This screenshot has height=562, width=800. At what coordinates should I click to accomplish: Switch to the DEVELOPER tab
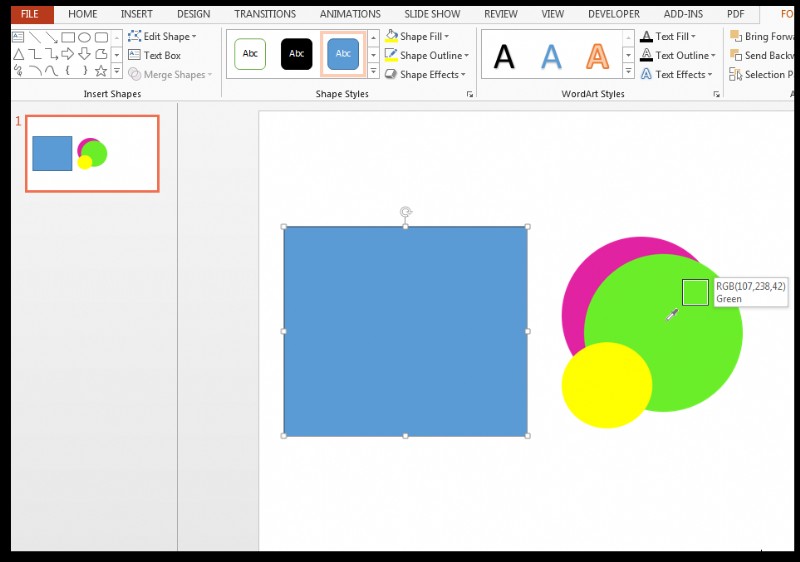click(614, 14)
